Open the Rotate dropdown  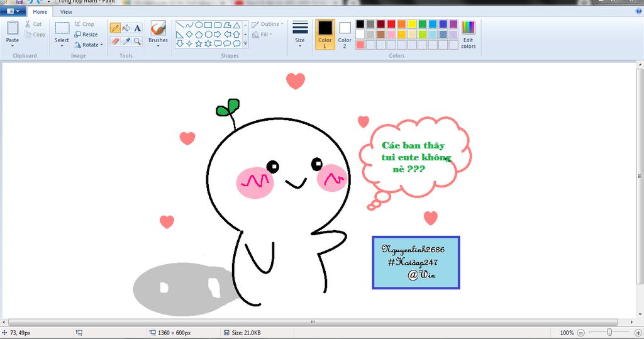coord(89,45)
